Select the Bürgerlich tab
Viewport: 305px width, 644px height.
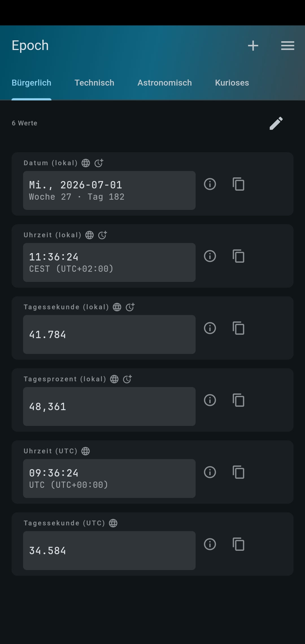click(x=31, y=83)
